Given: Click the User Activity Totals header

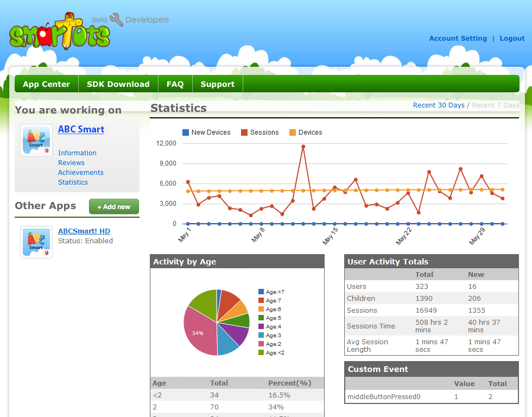Looking at the screenshot, I should coord(432,262).
